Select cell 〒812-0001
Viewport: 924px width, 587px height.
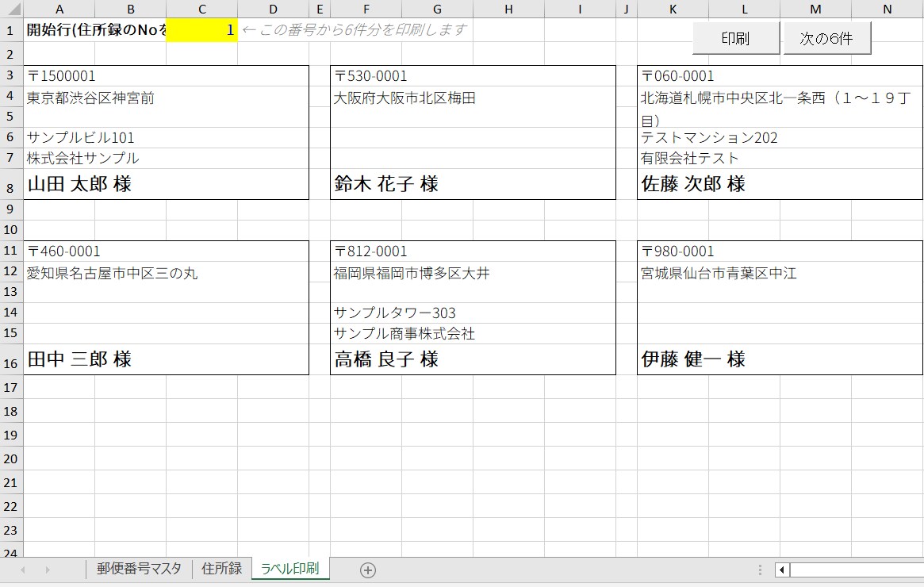(x=474, y=251)
